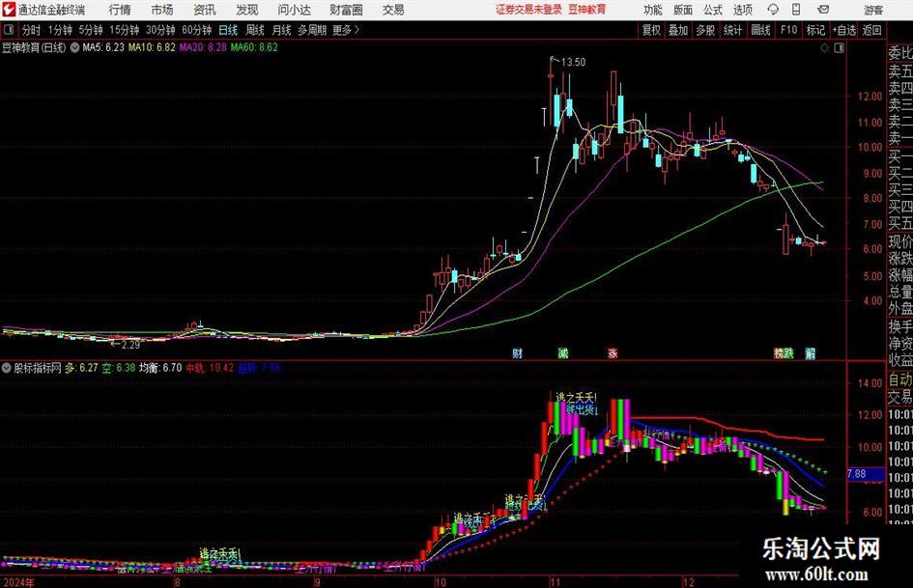913x588 pixels.
Task: Expand main chart indicator dropdown beside 豆神教育(日线)
Action: click(74, 47)
